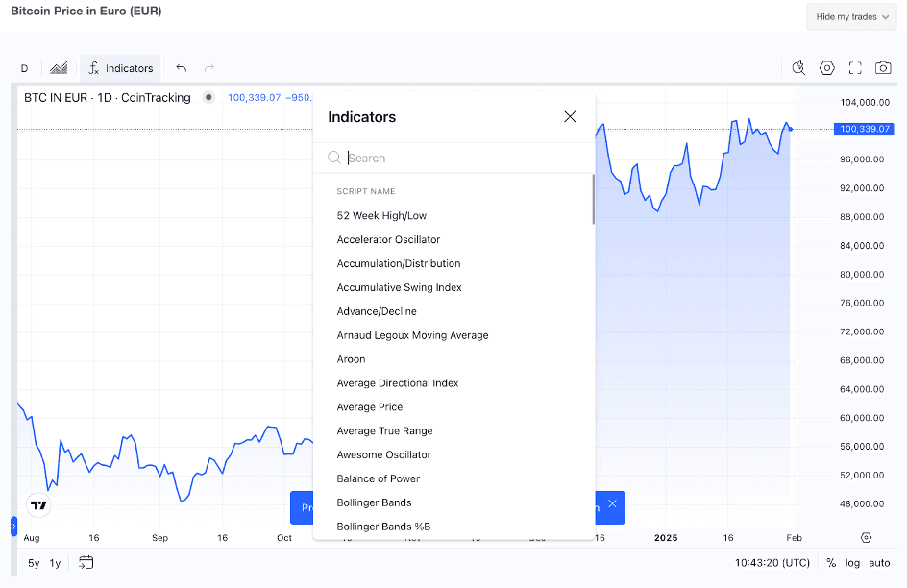Open chart settings via gear icon

coord(826,67)
